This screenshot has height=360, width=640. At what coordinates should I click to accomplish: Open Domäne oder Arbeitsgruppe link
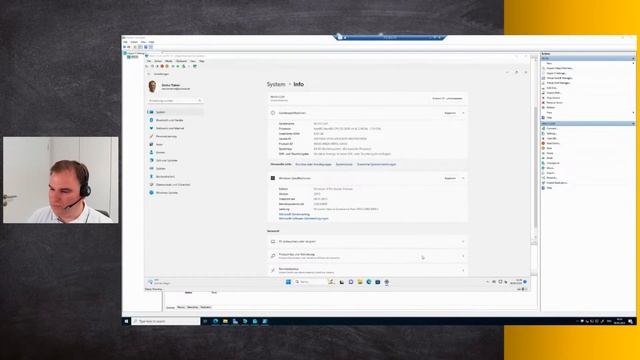pos(313,164)
